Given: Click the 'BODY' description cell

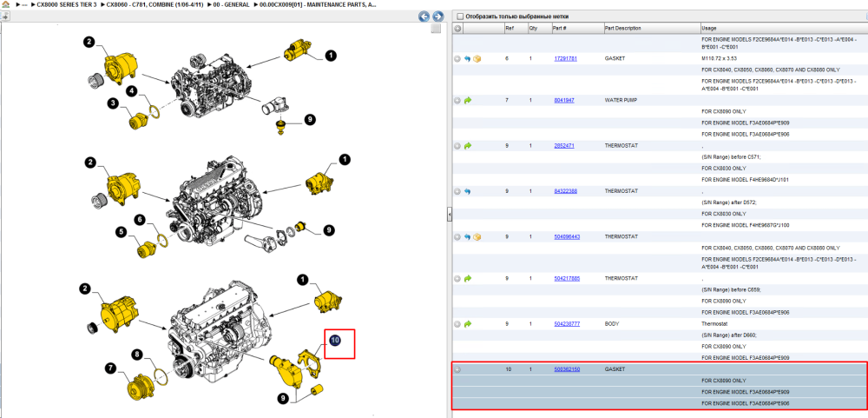Looking at the screenshot, I should point(612,324).
